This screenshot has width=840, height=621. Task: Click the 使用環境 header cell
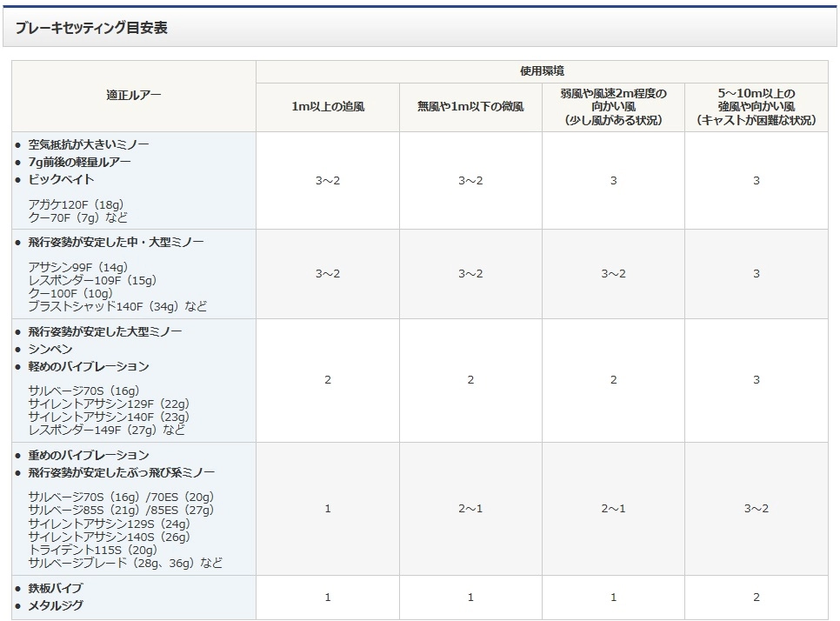coord(542,71)
